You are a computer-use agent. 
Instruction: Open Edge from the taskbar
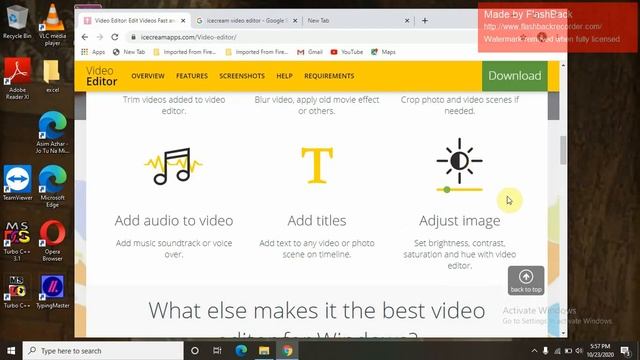(241, 351)
